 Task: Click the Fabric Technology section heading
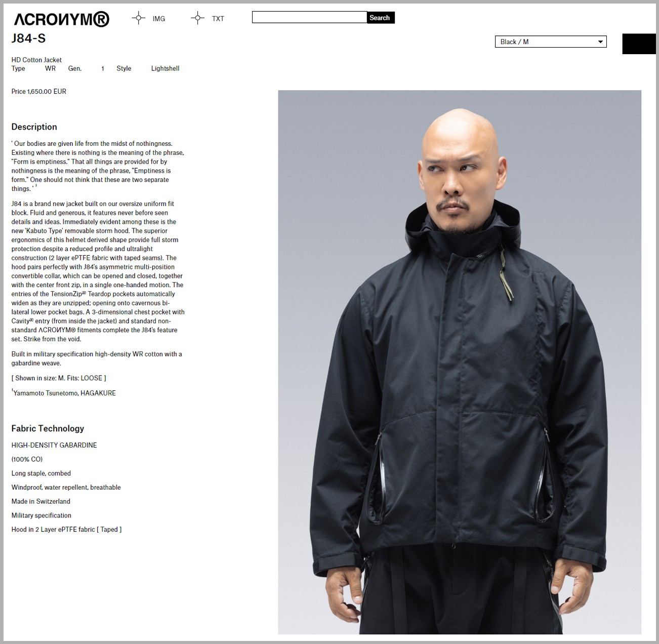48,428
